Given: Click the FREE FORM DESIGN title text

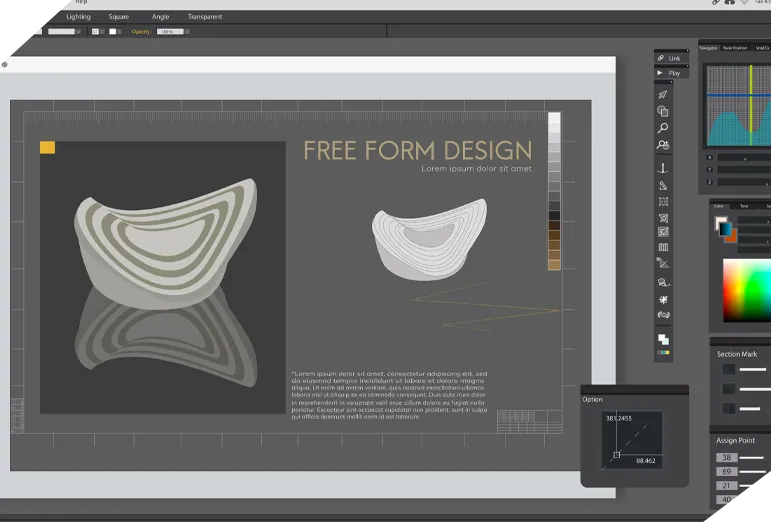Looking at the screenshot, I should coord(417,150).
